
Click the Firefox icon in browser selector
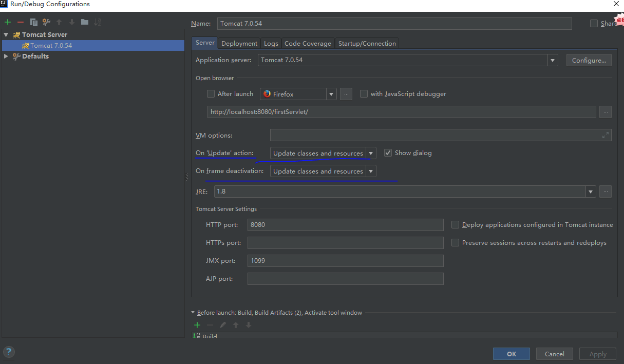pos(267,94)
